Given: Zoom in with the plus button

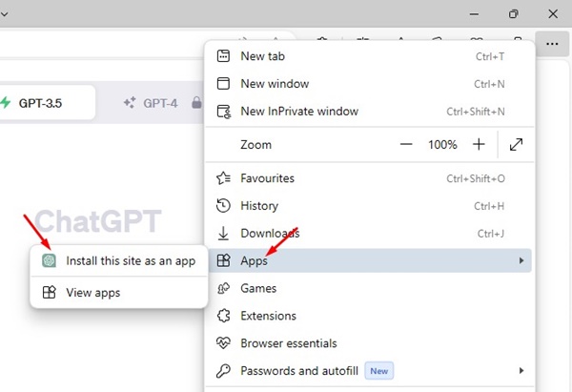Looking at the screenshot, I should pyautogui.click(x=479, y=145).
